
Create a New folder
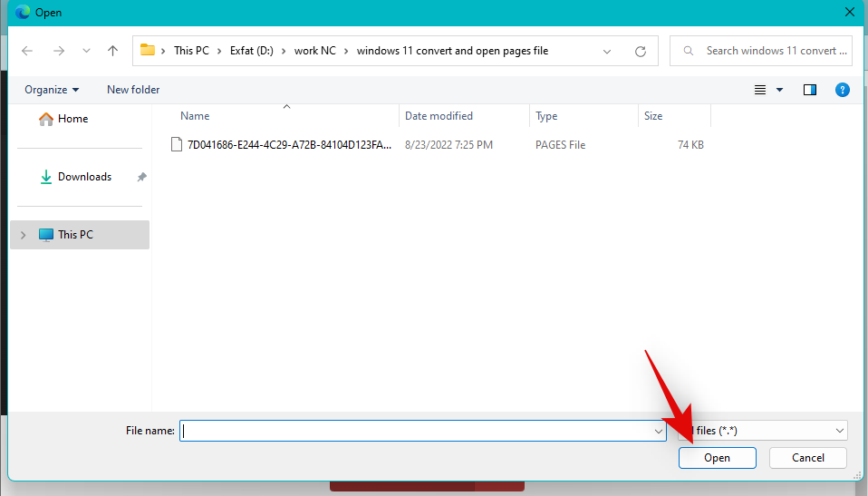[133, 90]
